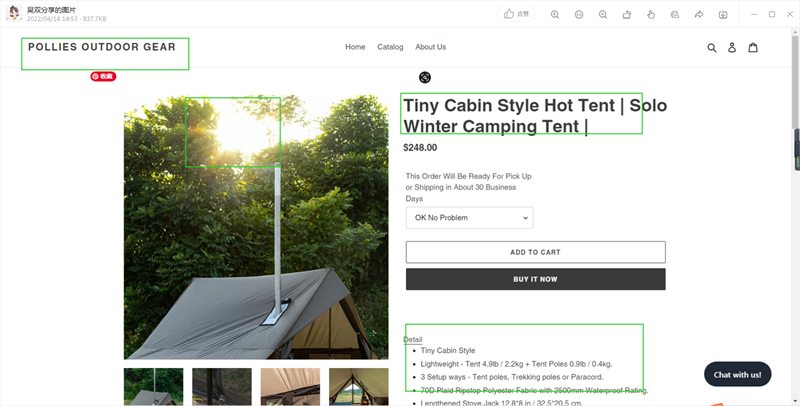Viewport: 800px width, 406px height.
Task: Reset image to actual size icon
Action: [579, 15]
